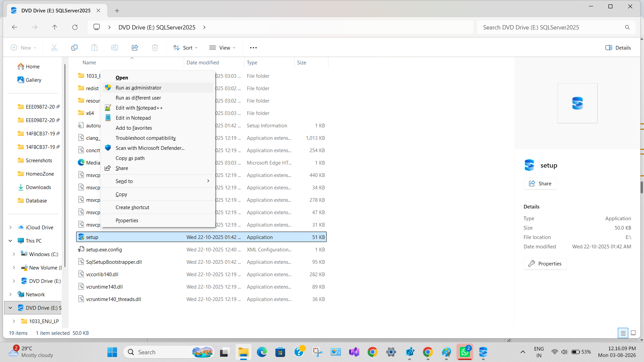Refresh the current folder view
The image size is (644, 362).
click(75, 27)
